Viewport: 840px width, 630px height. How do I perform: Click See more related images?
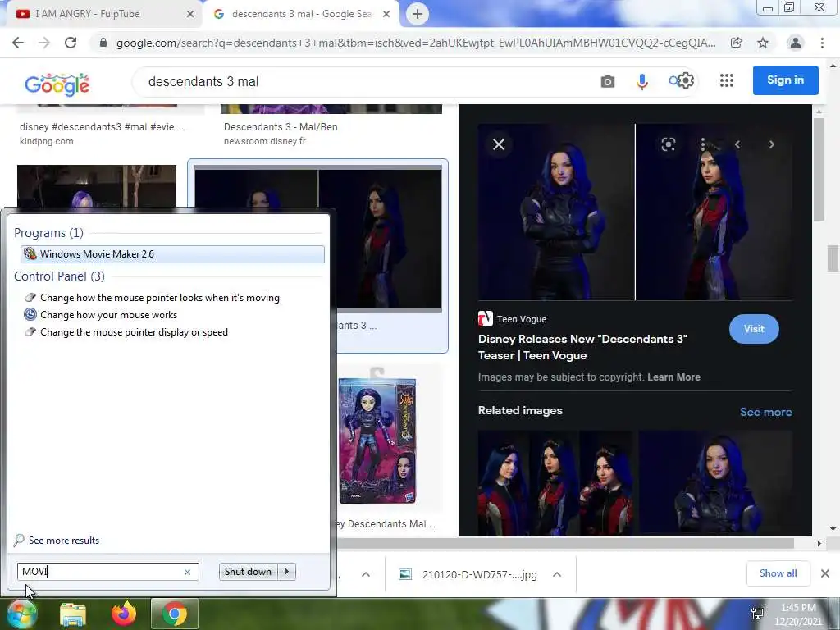tap(765, 412)
